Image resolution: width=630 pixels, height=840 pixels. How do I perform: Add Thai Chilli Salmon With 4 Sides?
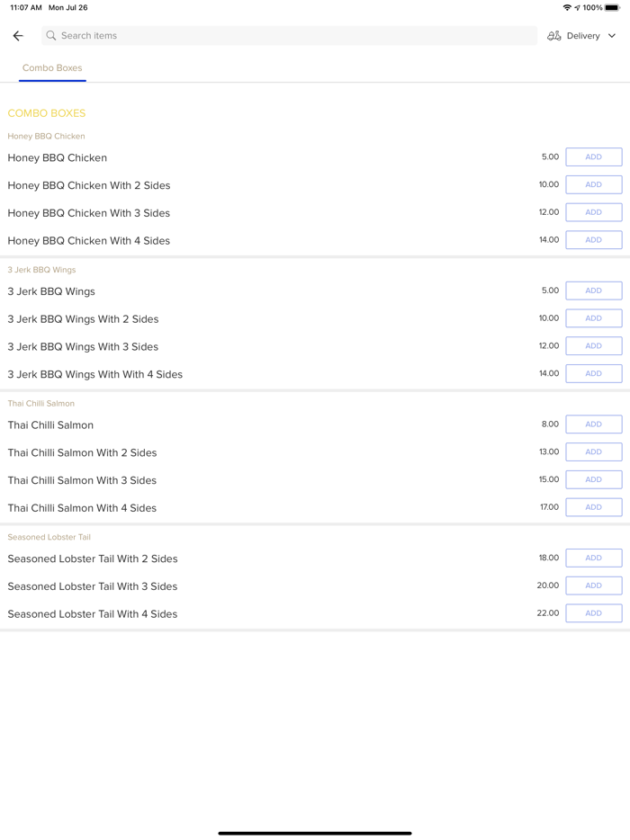tap(593, 507)
